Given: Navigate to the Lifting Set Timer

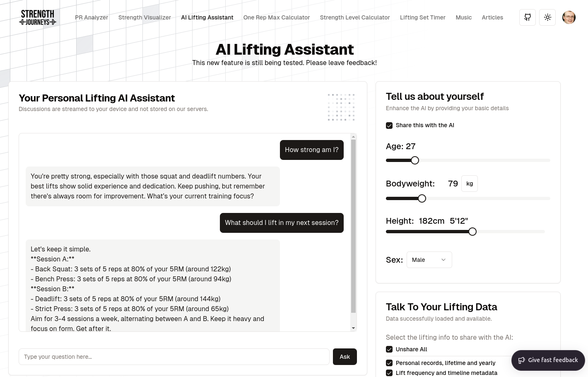Looking at the screenshot, I should [x=423, y=17].
